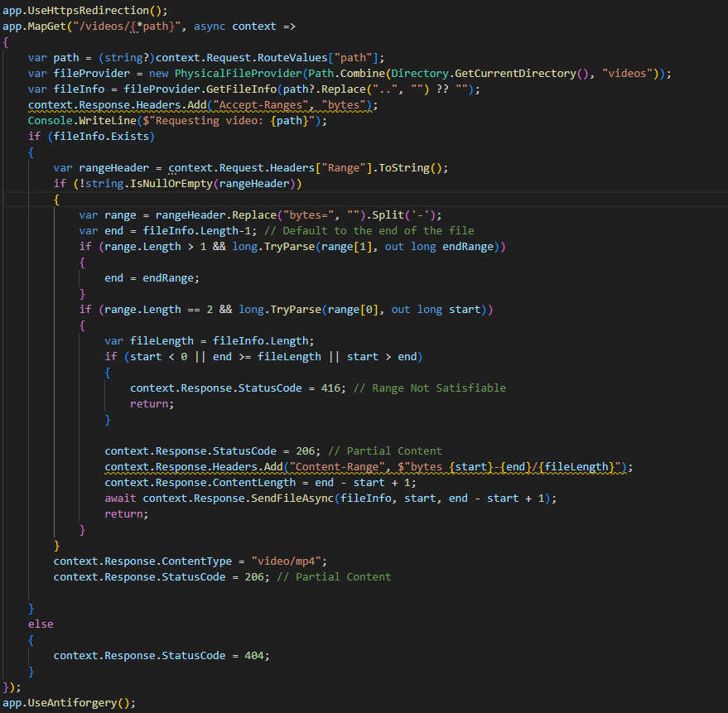Click the fileInfo.Exists condition
The image size is (728, 713).
click(x=101, y=137)
